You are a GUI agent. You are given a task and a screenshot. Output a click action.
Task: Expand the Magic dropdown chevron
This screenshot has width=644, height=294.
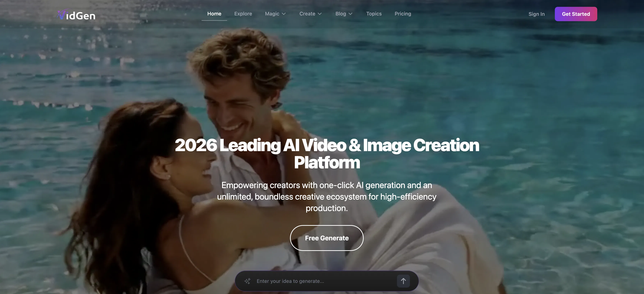[284, 14]
